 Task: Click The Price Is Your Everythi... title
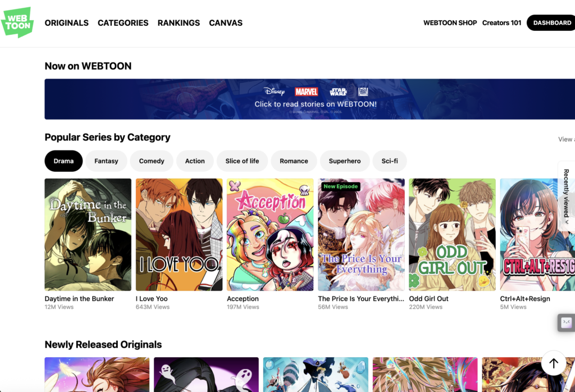(361, 298)
